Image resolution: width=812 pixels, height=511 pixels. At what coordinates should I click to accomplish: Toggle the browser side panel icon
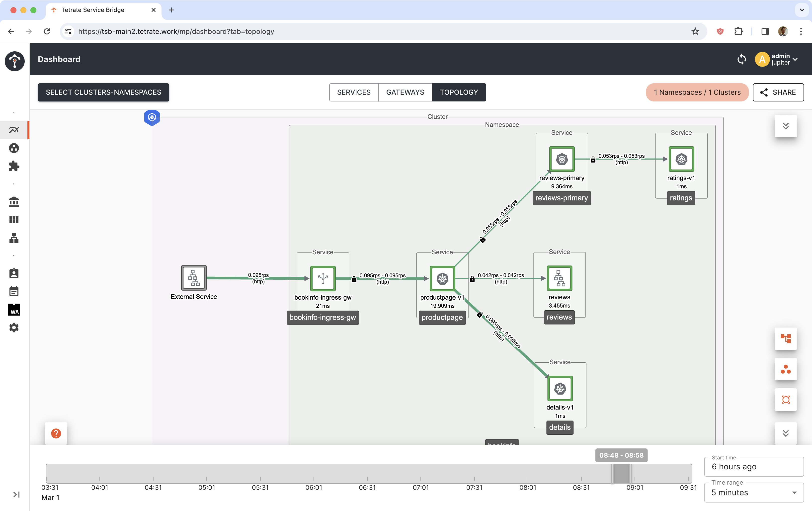765,31
